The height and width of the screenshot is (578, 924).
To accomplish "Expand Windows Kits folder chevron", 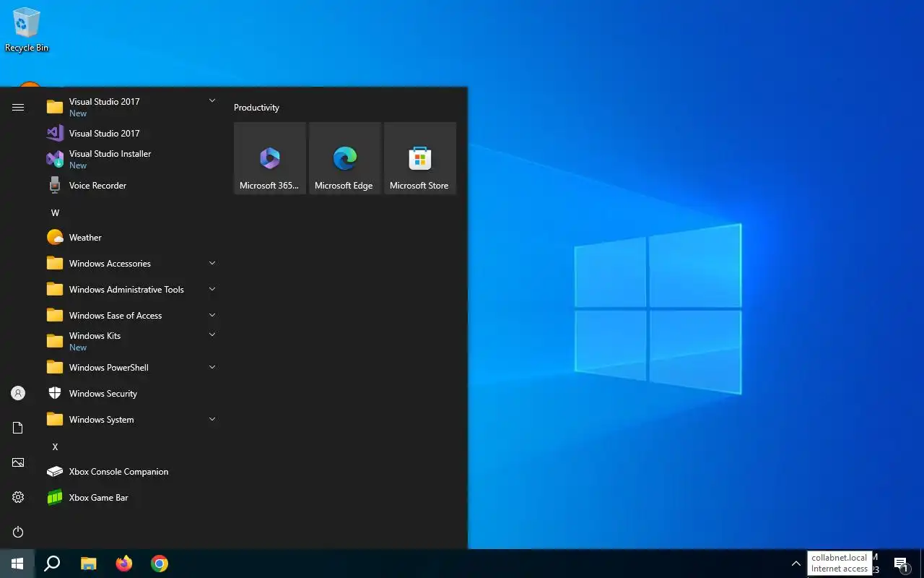I will click(x=212, y=335).
